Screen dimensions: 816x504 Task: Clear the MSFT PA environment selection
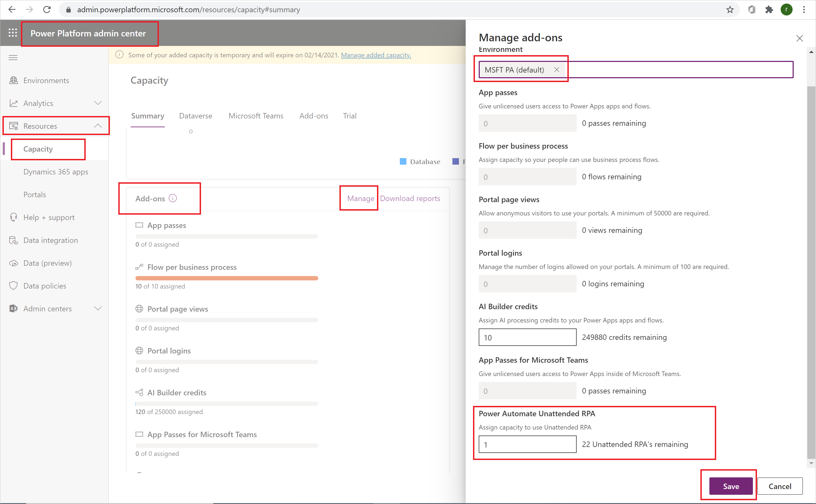tap(557, 69)
